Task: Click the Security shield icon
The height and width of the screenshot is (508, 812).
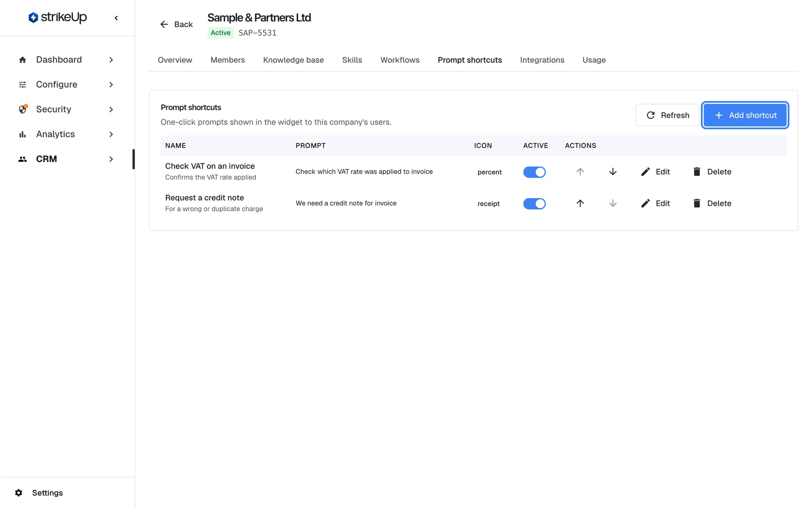Action: tap(23, 109)
